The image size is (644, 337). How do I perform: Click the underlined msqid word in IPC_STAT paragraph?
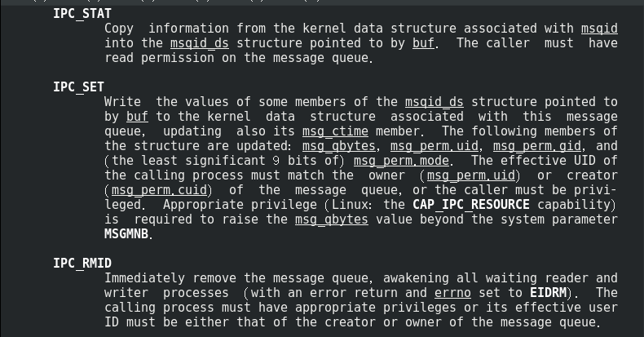[599, 29]
